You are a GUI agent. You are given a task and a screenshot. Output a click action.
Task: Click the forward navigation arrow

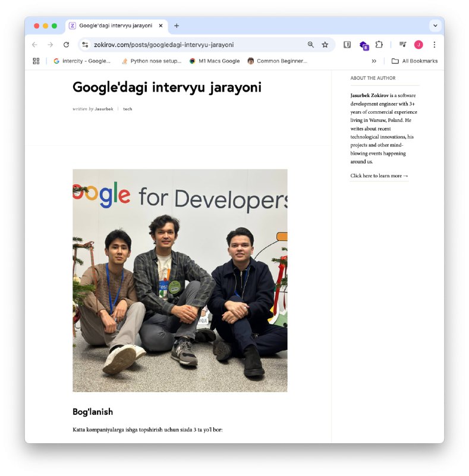51,45
